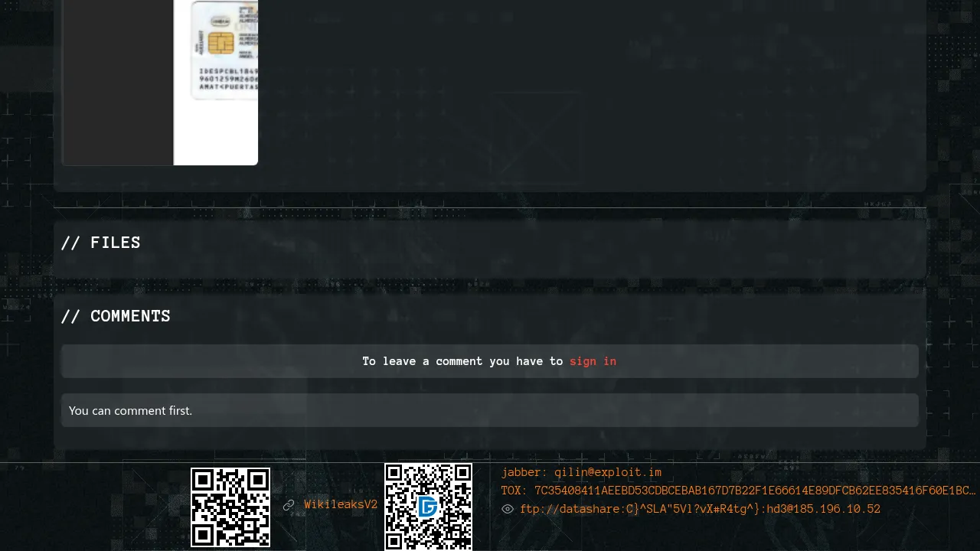Click the jabber contact address
Image resolution: width=980 pixels, height=551 pixels.
click(608, 472)
